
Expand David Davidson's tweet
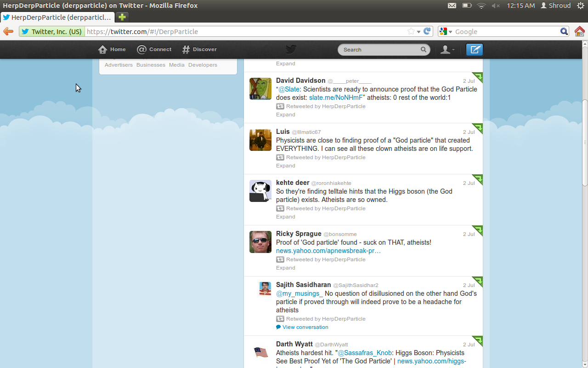286,115
